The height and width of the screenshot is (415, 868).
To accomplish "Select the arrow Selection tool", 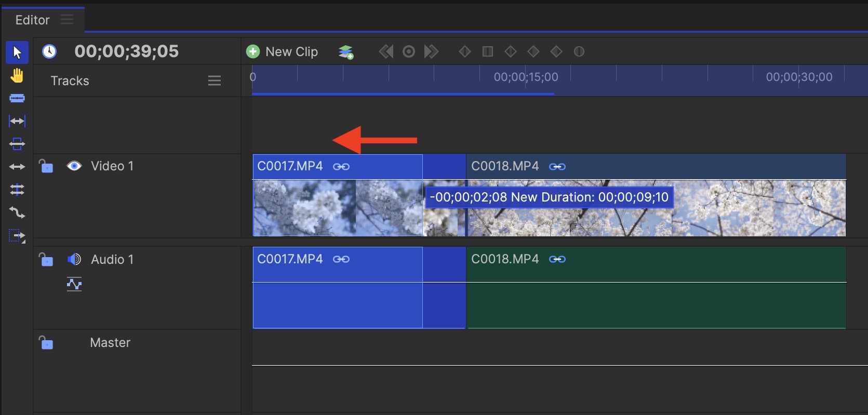I will (x=17, y=52).
